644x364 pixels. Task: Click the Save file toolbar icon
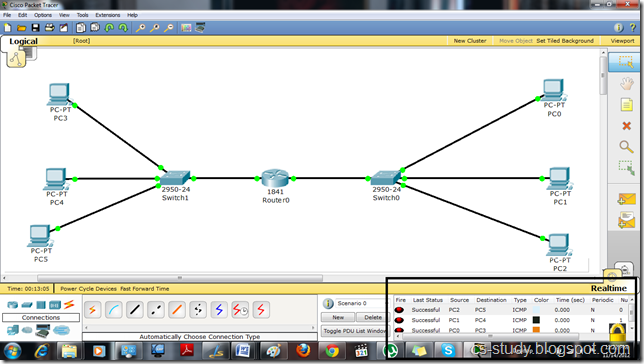[35, 28]
